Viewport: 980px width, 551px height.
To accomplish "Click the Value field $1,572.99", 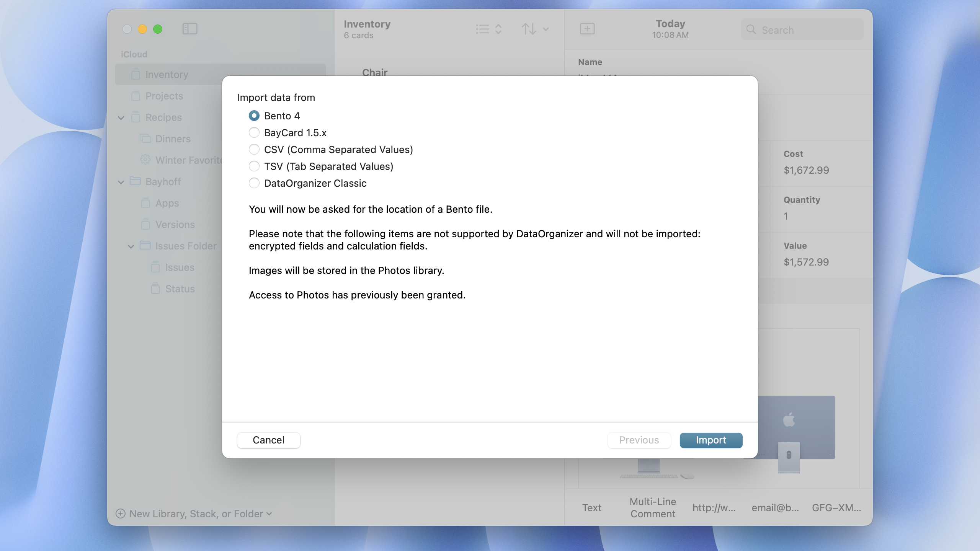I will click(x=806, y=262).
